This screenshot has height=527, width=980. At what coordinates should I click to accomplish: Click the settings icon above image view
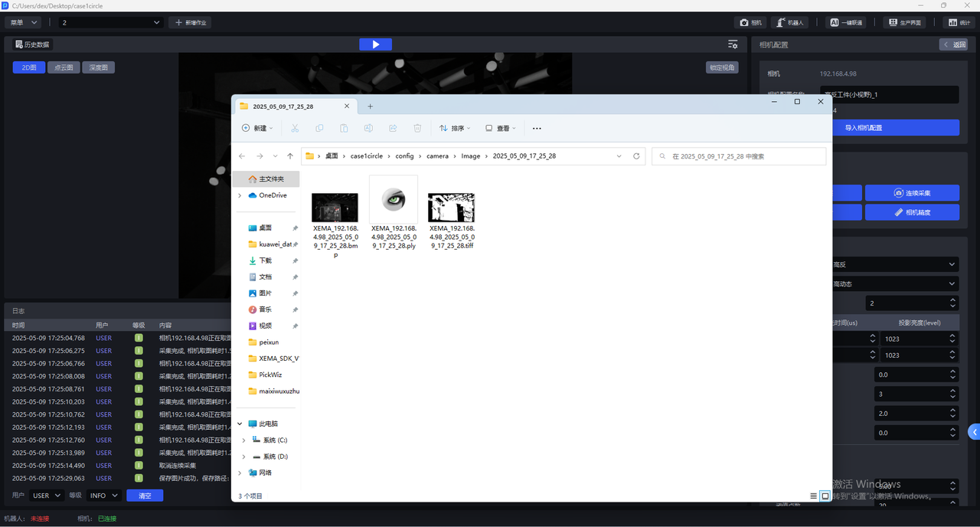pyautogui.click(x=733, y=44)
